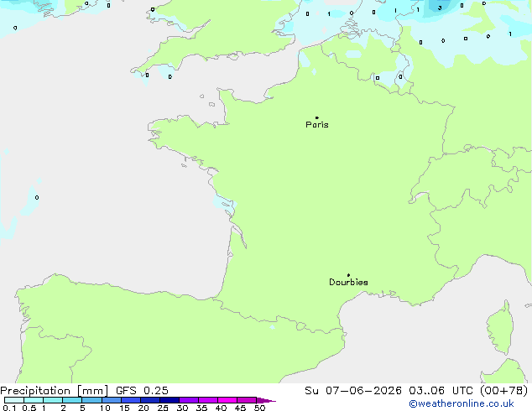This screenshot has width=532, height=411.
Task: Click the Dourbies city label
Action: point(348,282)
